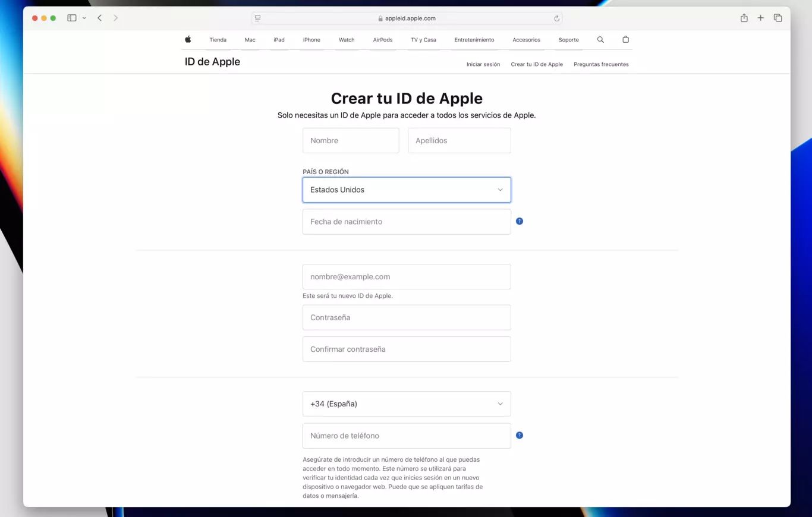Viewport: 812px width, 517px height.
Task: Click the 'Asegúrate de introducir un número' note
Action: pyautogui.click(x=392, y=478)
